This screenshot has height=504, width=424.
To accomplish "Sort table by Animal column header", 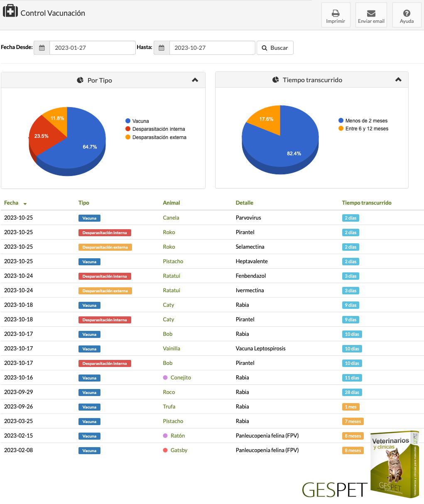I will click(171, 203).
